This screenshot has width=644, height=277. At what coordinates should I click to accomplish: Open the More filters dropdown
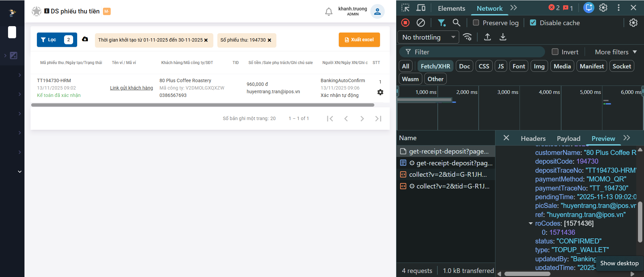tap(616, 52)
